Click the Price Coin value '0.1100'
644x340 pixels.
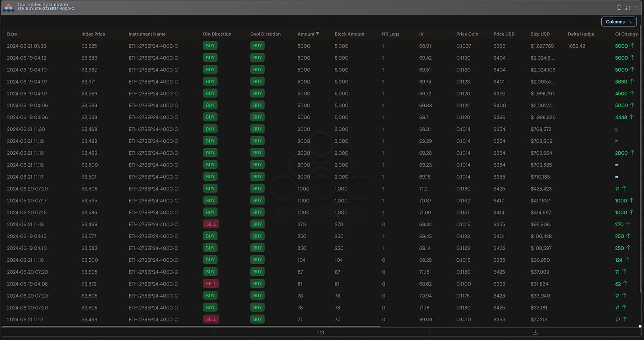(464, 283)
